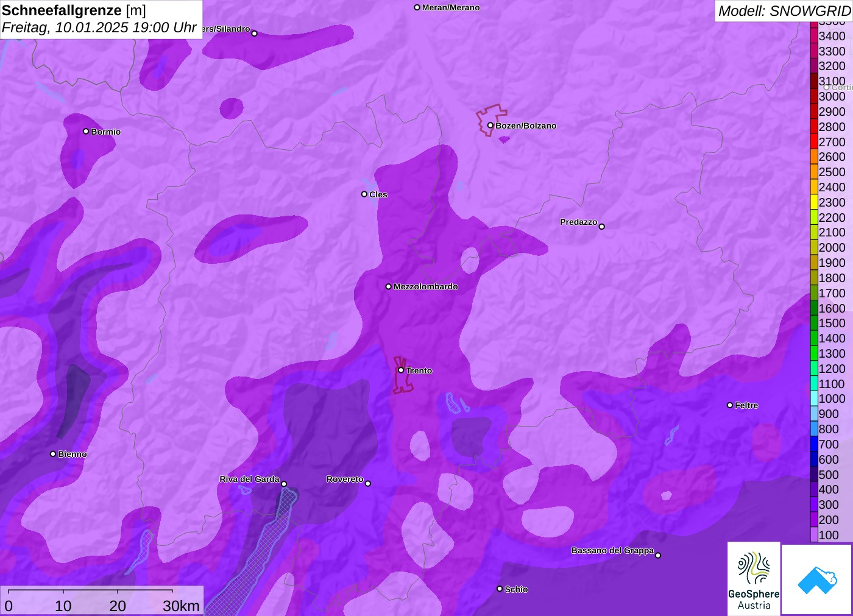
Task: Click the Modell: SNOWGRID label
Action: [784, 11]
